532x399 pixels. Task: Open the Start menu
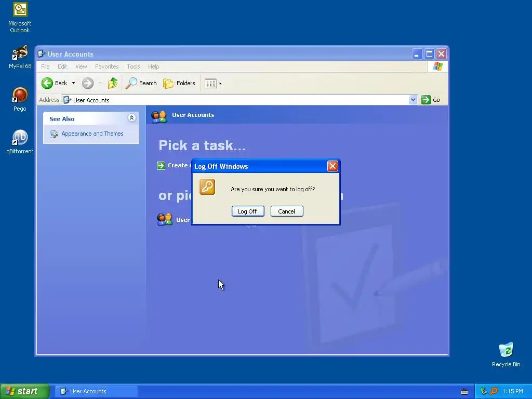coord(25,391)
